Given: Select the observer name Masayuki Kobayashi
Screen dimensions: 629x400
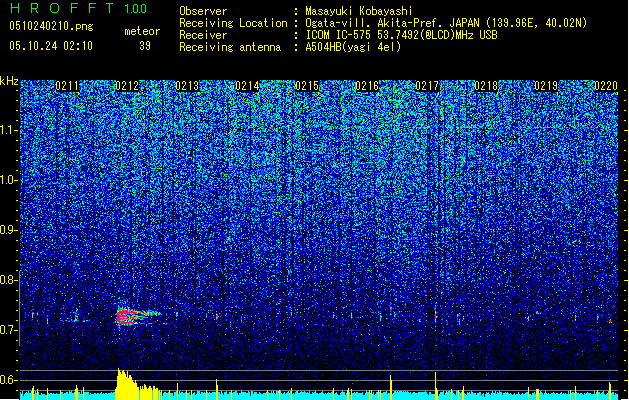Looking at the screenshot, I should (x=358, y=11).
